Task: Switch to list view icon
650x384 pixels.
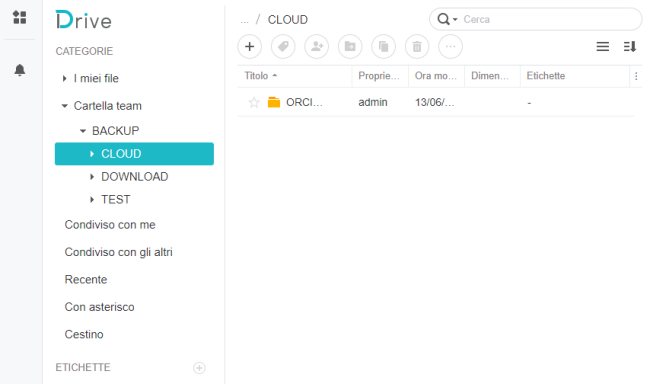Action: (x=603, y=46)
